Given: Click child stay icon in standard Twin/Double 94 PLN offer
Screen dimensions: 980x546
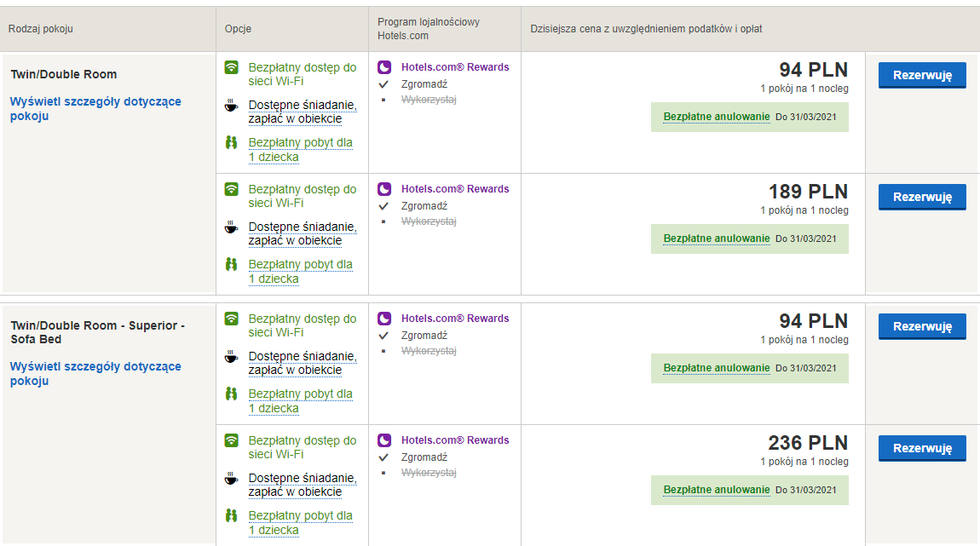Looking at the screenshot, I should tap(231, 143).
